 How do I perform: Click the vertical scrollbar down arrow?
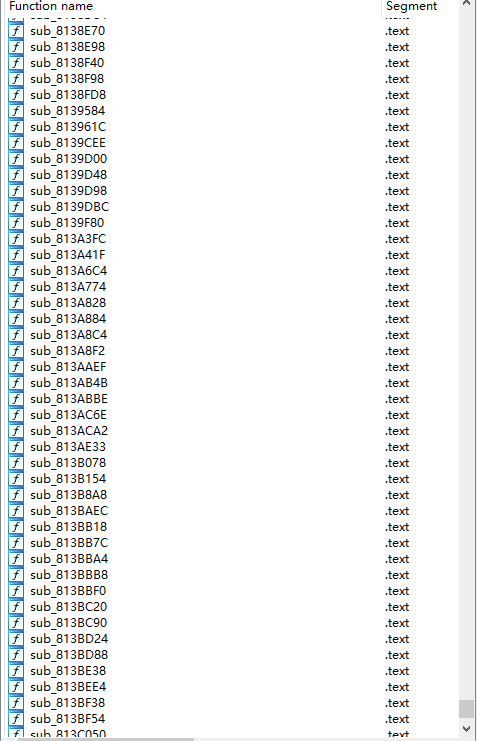pyautogui.click(x=467, y=729)
